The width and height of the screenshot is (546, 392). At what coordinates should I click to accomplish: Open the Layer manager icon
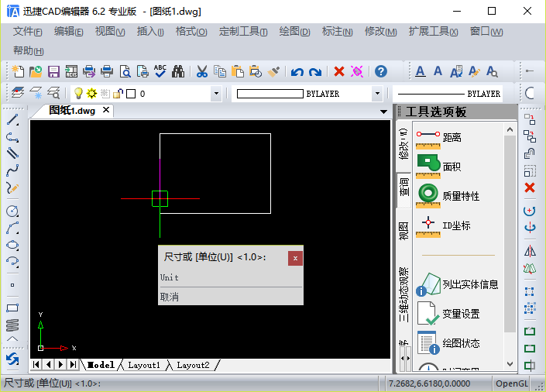coord(18,93)
